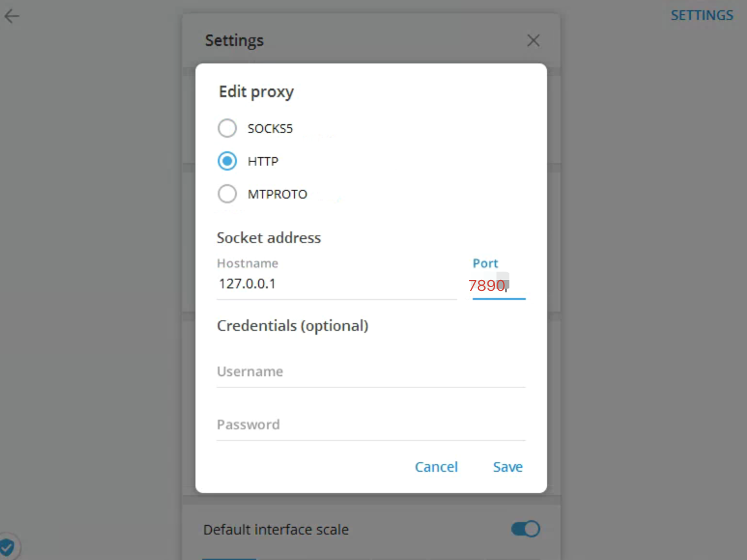Click into the Password field
Image resolution: width=747 pixels, height=560 pixels.
click(x=371, y=425)
